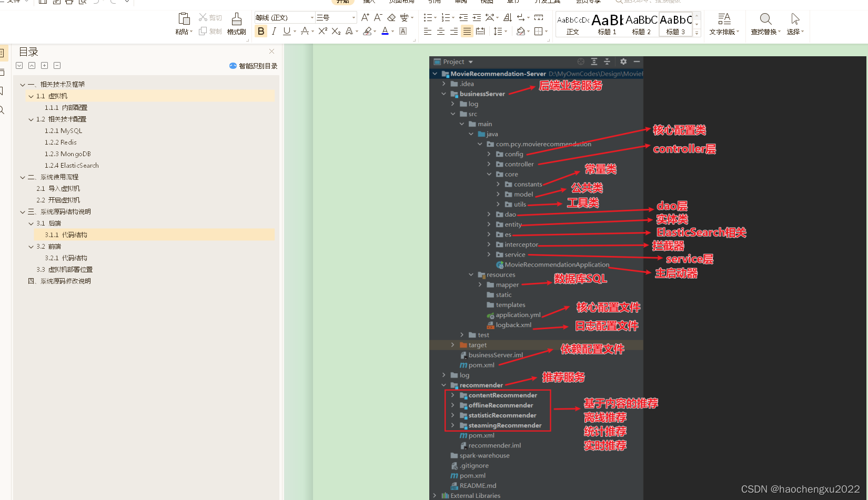868x500 pixels.
Task: Decrease font size with A- icon
Action: (378, 18)
